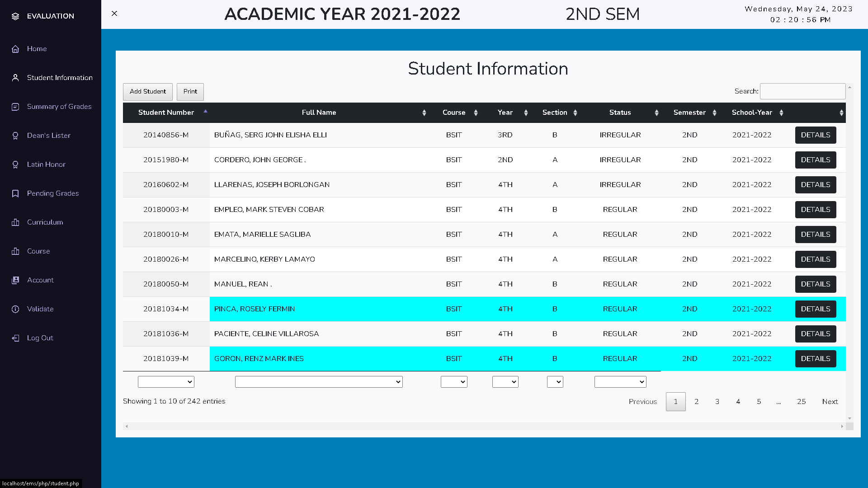Click the Dean's Lister award icon

(15, 136)
